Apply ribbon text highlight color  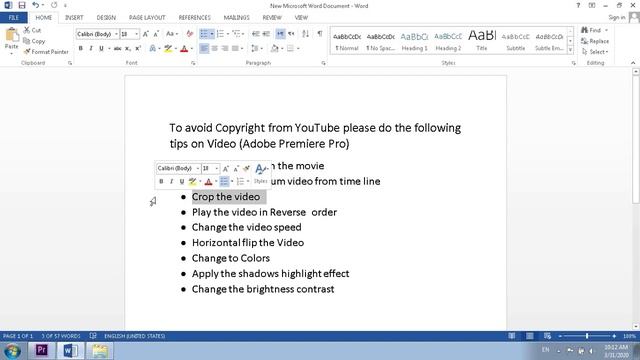coord(168,49)
